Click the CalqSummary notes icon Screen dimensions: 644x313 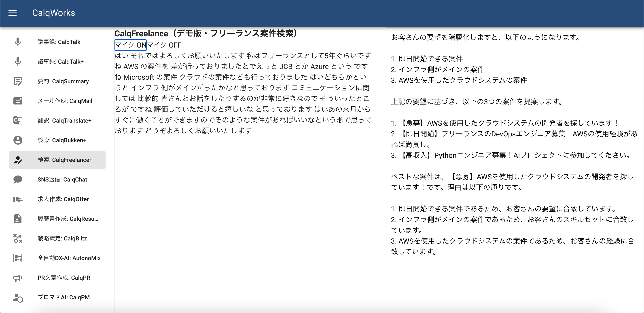pos(18,81)
